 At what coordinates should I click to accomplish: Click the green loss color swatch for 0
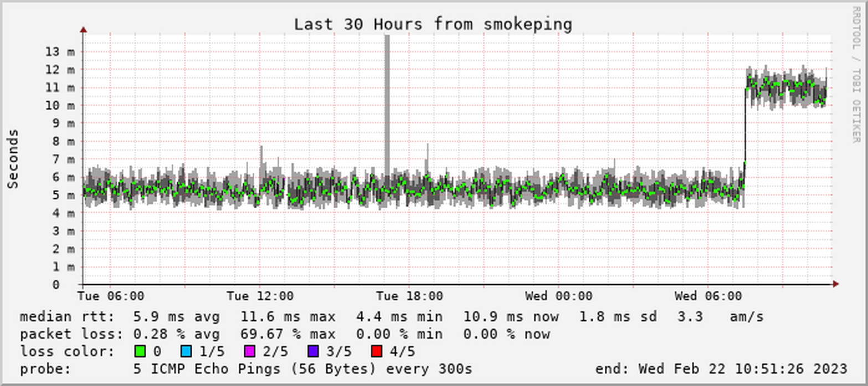click(141, 351)
